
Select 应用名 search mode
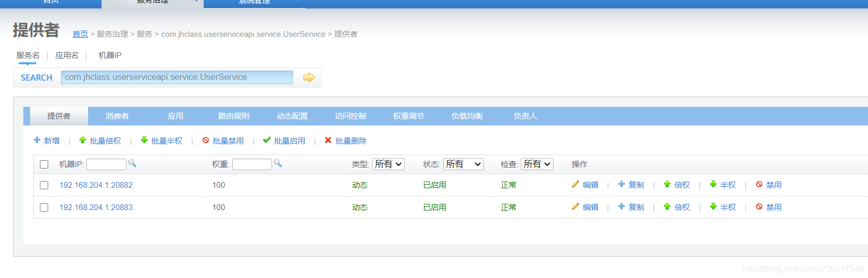click(67, 55)
